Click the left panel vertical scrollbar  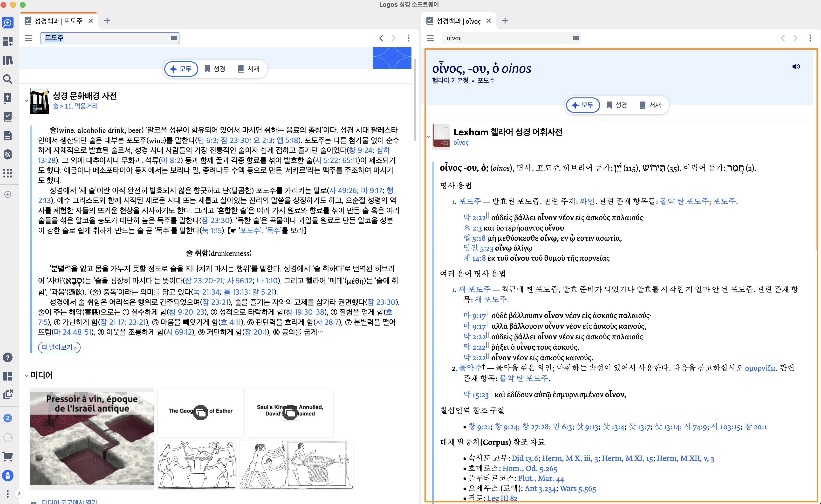click(x=415, y=100)
